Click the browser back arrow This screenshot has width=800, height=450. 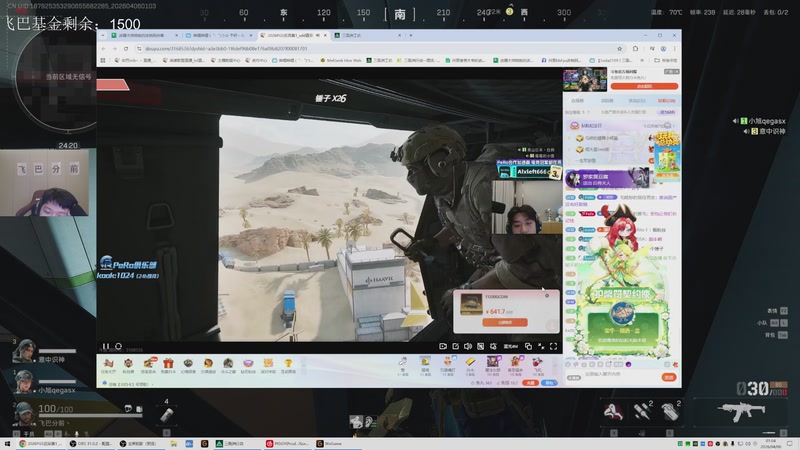[x=104, y=48]
